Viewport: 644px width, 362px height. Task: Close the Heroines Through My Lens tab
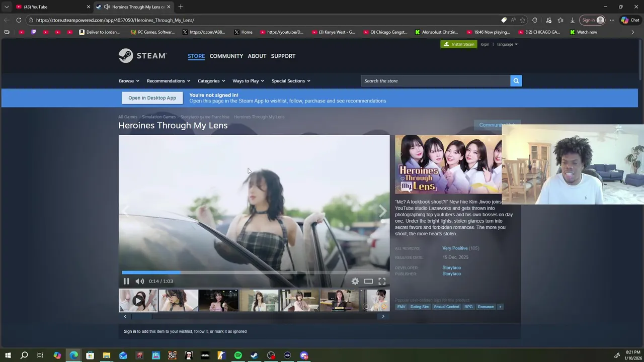169,7
